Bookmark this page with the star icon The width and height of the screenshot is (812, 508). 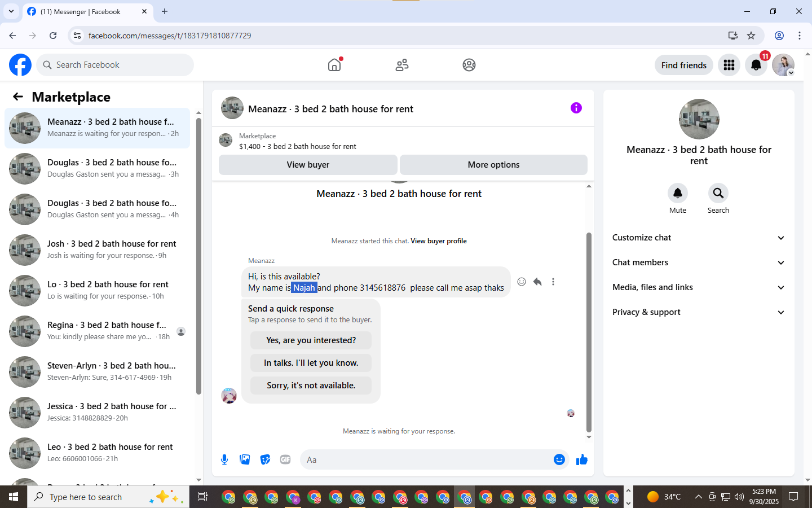751,36
